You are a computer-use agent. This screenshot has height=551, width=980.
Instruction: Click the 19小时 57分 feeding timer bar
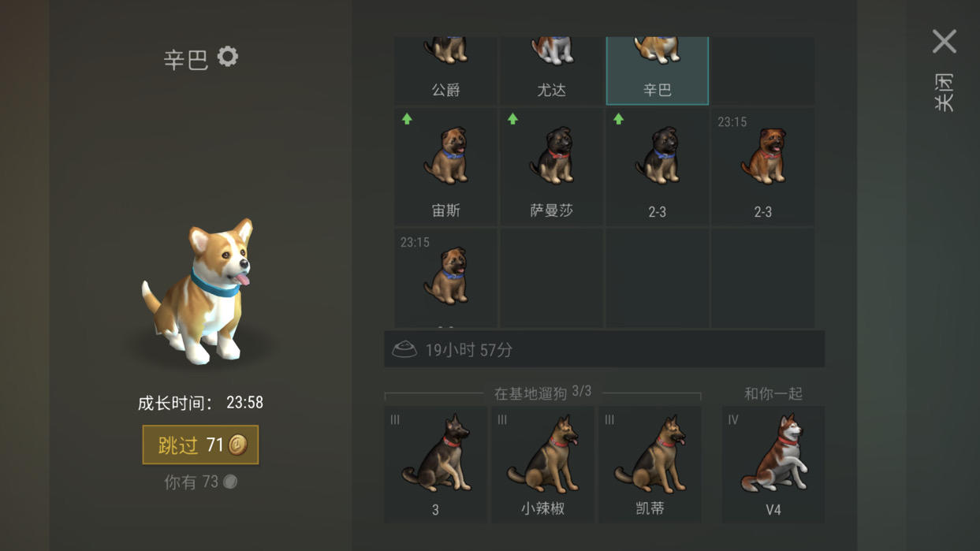point(604,349)
